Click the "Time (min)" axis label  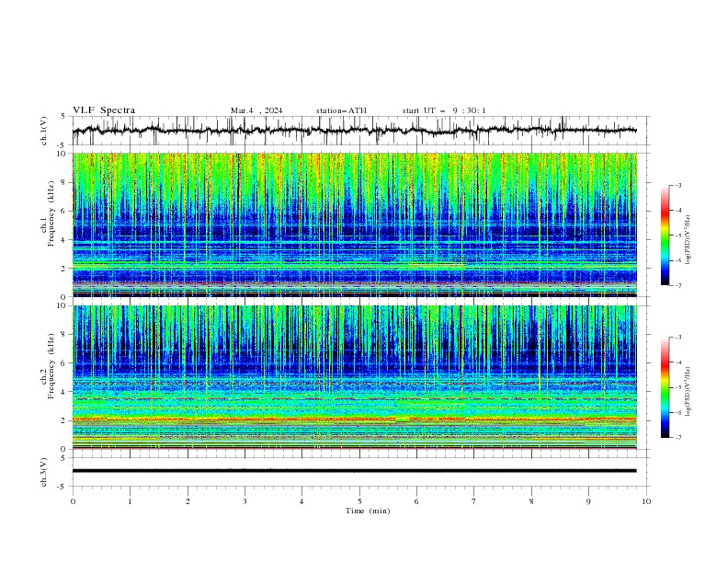tap(368, 511)
